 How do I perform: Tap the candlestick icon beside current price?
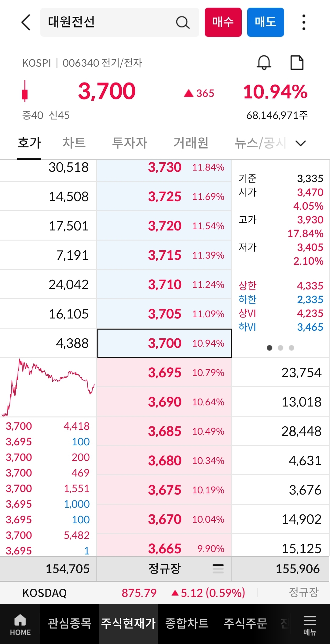(x=25, y=91)
